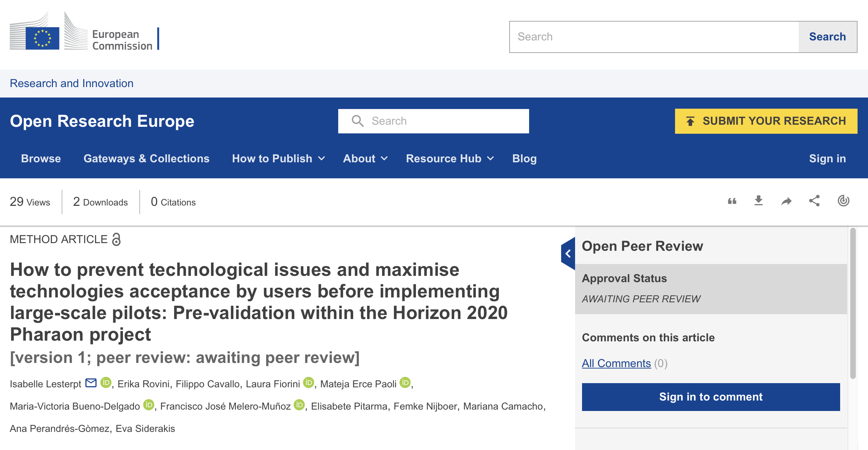868x450 pixels.
Task: Click the 29 Views metric
Action: point(30,202)
